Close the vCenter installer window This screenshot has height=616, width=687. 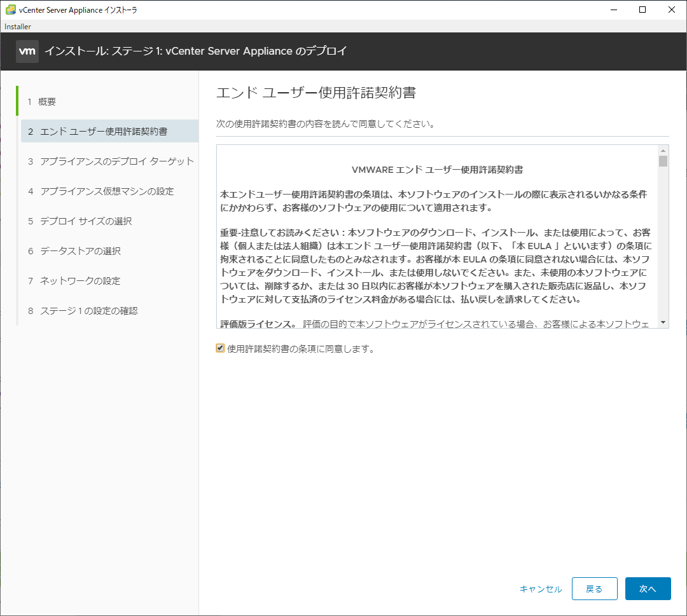(x=671, y=10)
